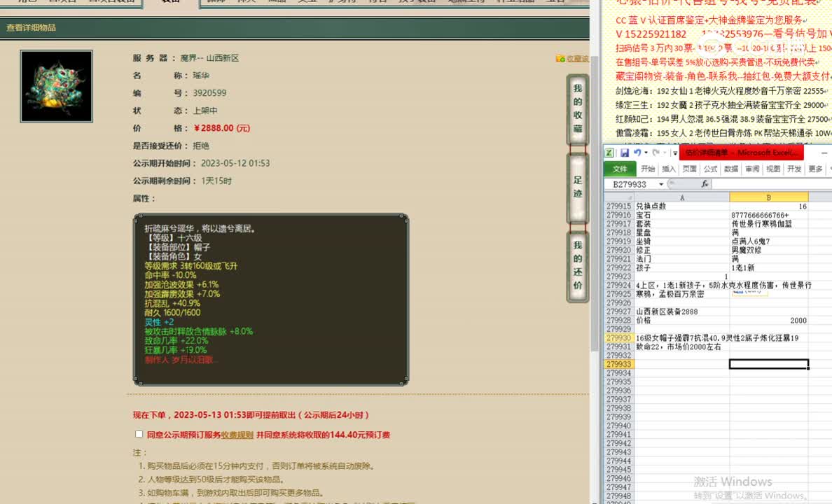Open the Name Box dropdown arrow
832x504 pixels.
(661, 184)
